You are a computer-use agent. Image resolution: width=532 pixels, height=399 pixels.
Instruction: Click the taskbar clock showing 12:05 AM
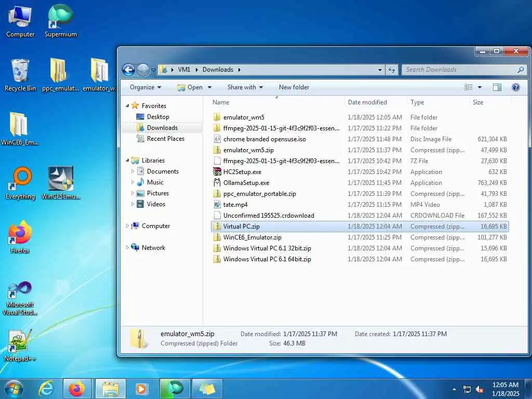click(x=505, y=389)
